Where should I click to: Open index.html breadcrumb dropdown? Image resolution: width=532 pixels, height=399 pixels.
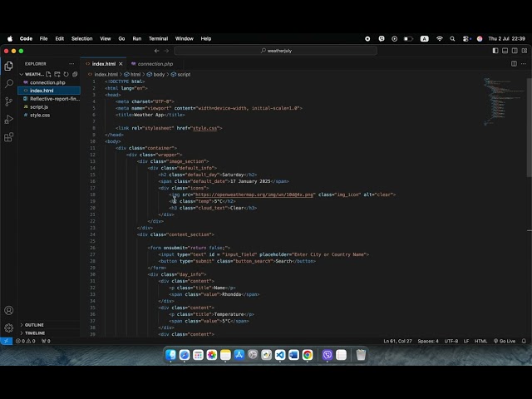103,74
